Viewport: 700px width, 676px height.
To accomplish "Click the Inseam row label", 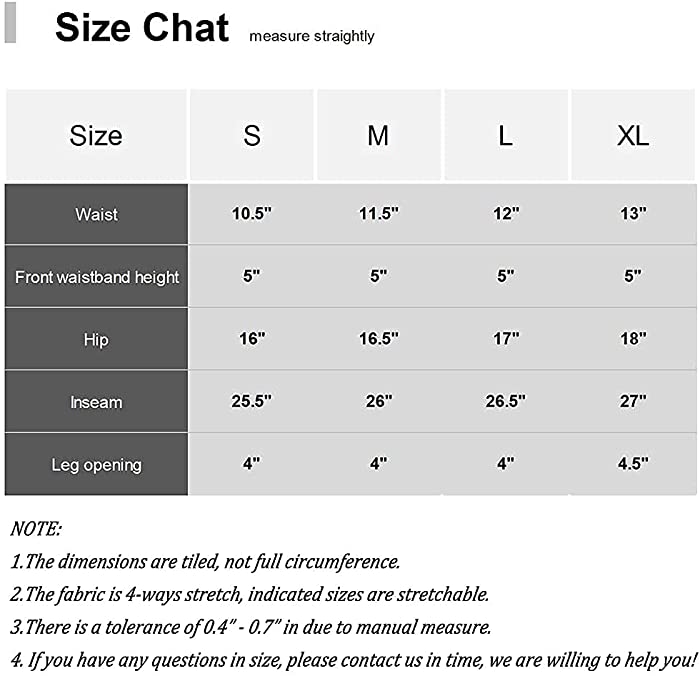I will pyautogui.click(x=96, y=402).
